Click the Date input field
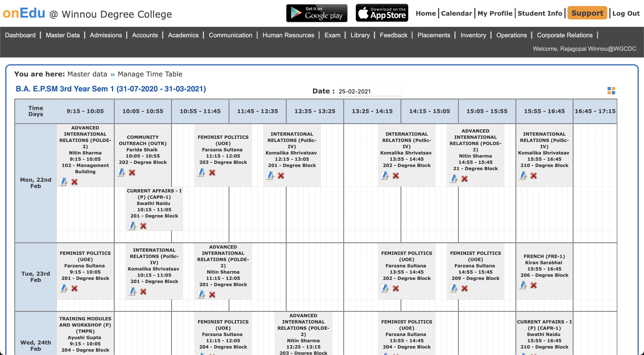The height and width of the screenshot is (355, 644). (x=369, y=91)
